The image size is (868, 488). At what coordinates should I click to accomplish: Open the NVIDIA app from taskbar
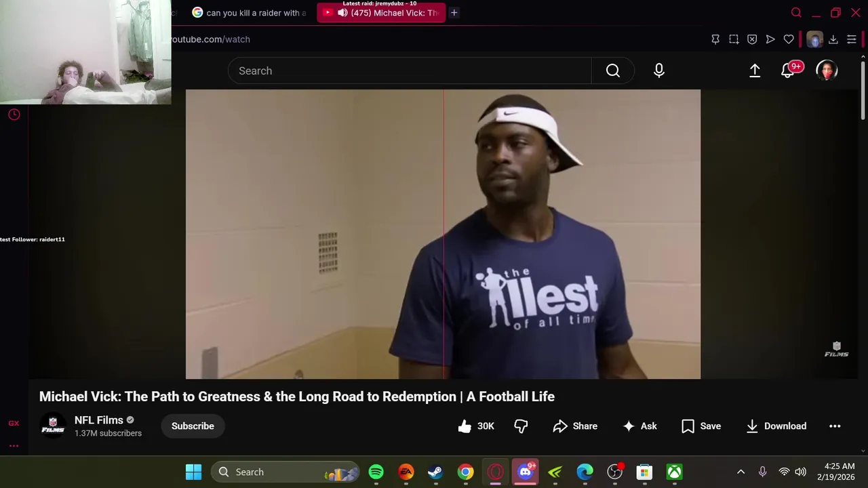[555, 472]
